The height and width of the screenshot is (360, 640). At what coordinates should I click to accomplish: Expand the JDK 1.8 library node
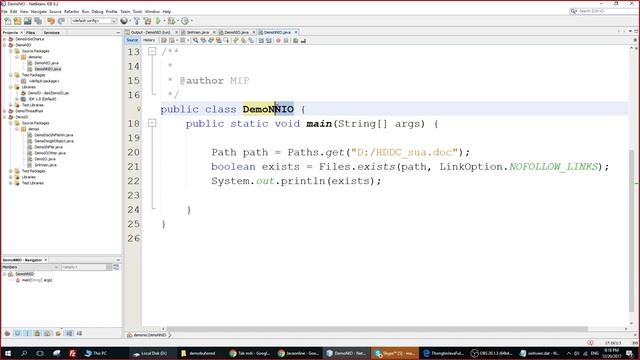pos(17,99)
